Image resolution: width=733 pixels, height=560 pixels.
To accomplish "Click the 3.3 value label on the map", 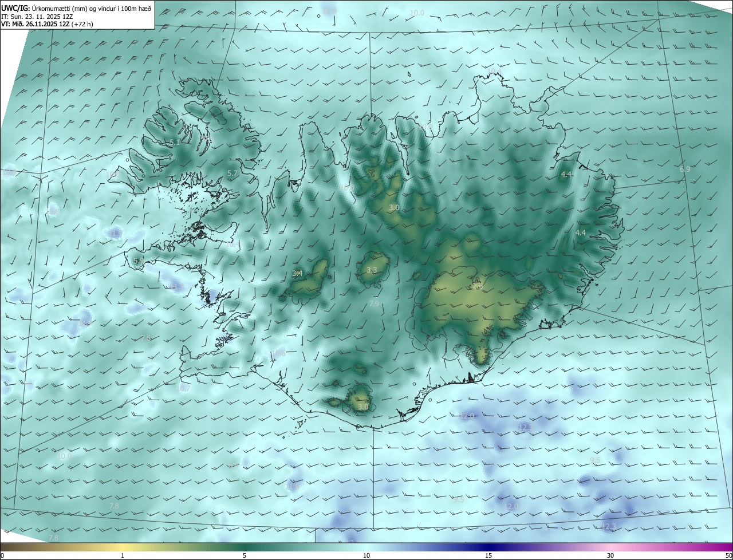I will (372, 270).
